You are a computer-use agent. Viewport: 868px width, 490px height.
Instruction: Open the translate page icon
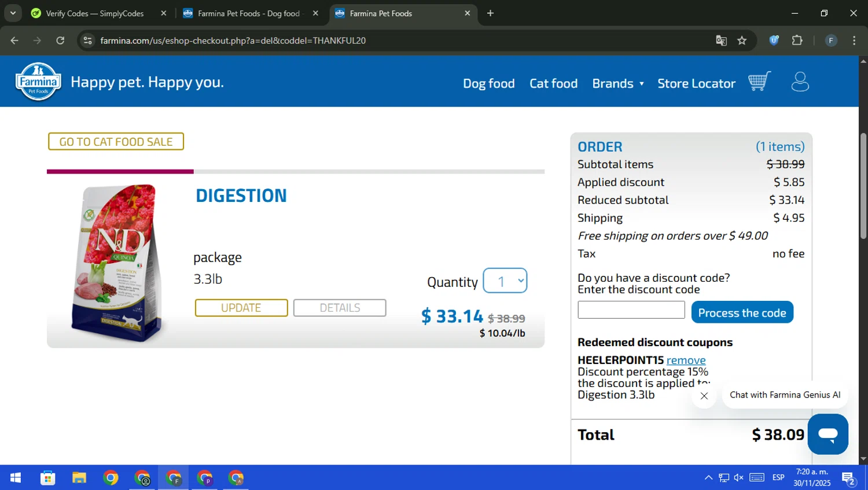click(x=721, y=40)
